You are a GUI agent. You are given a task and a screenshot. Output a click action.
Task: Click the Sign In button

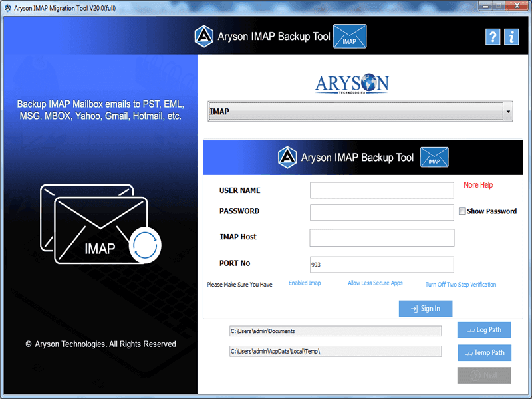click(425, 308)
